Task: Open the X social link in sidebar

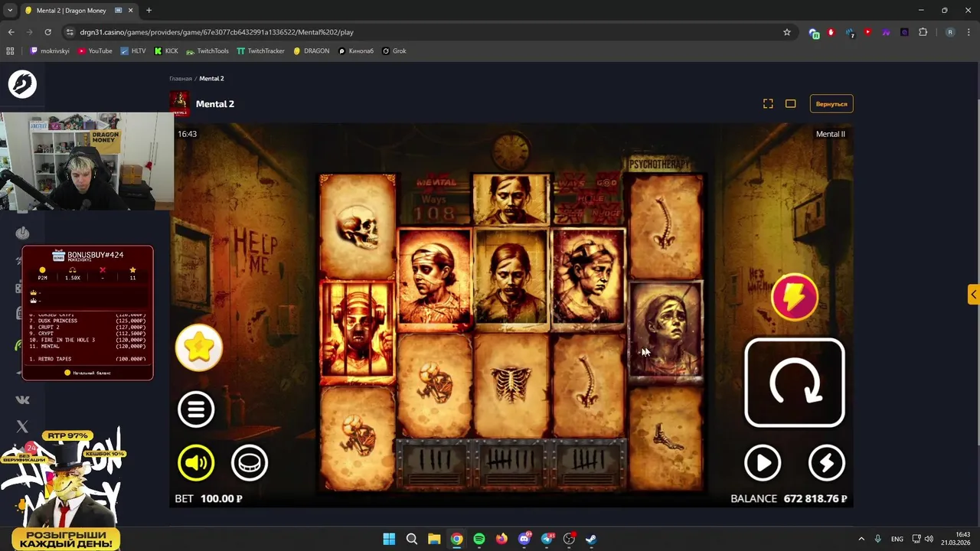Action: coord(22,426)
